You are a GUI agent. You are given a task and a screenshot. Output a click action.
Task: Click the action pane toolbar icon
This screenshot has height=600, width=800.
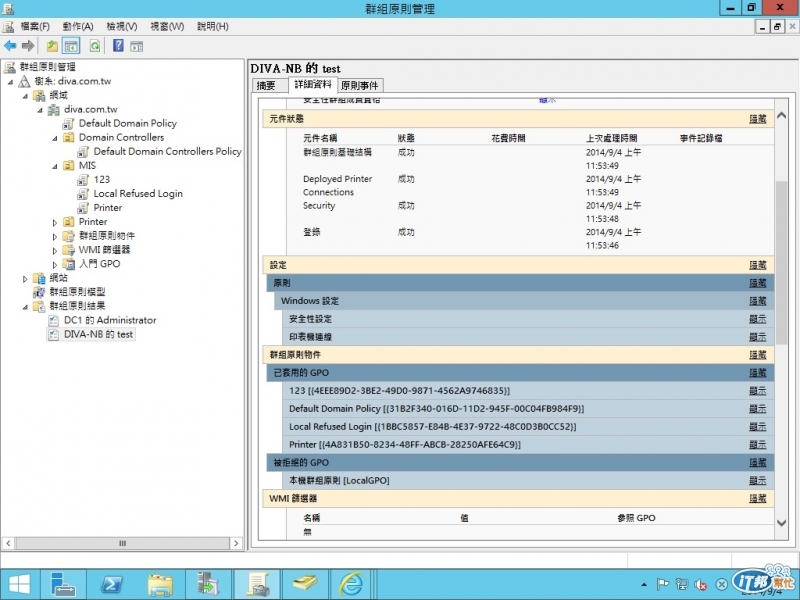pyautogui.click(x=136, y=46)
